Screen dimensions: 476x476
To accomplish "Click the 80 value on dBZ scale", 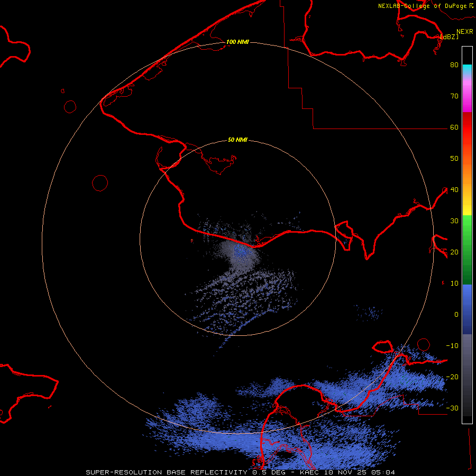I will pyautogui.click(x=454, y=65).
